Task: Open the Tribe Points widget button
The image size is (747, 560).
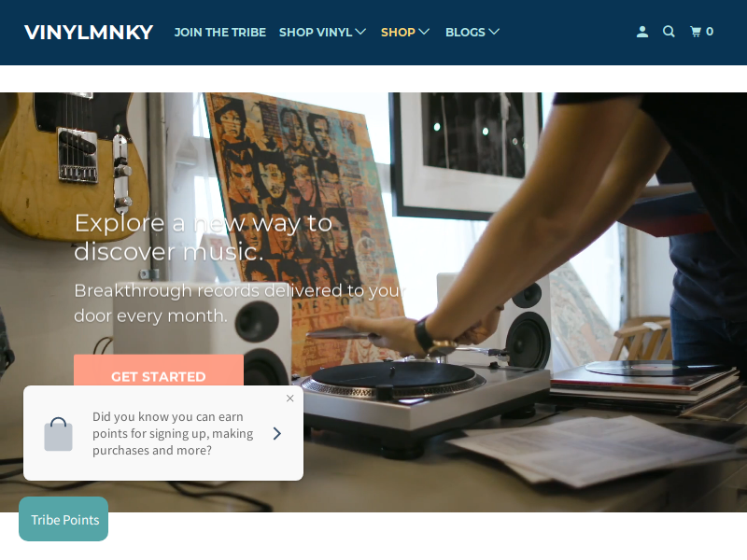Action: (x=63, y=519)
